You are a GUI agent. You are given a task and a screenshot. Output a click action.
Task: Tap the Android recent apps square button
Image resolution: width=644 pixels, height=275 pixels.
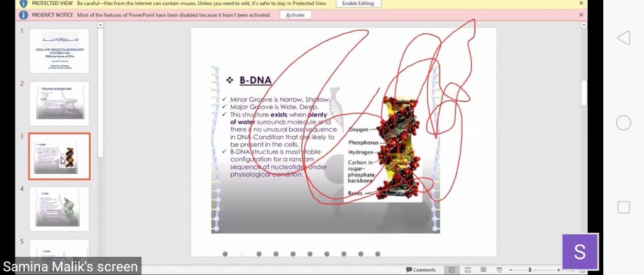pos(623,207)
